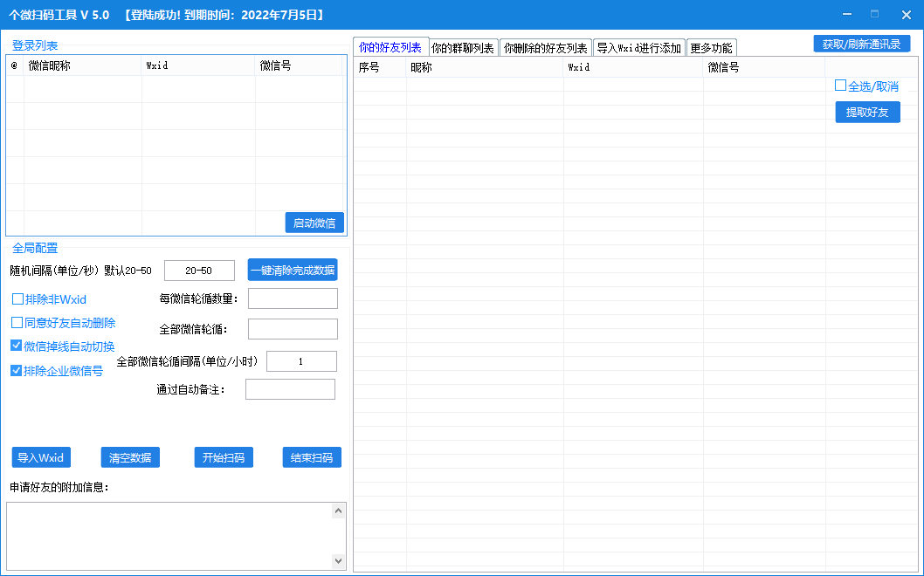Stop scanning with the 结束扫码 button
Image resolution: width=924 pixels, height=576 pixels.
click(x=312, y=457)
